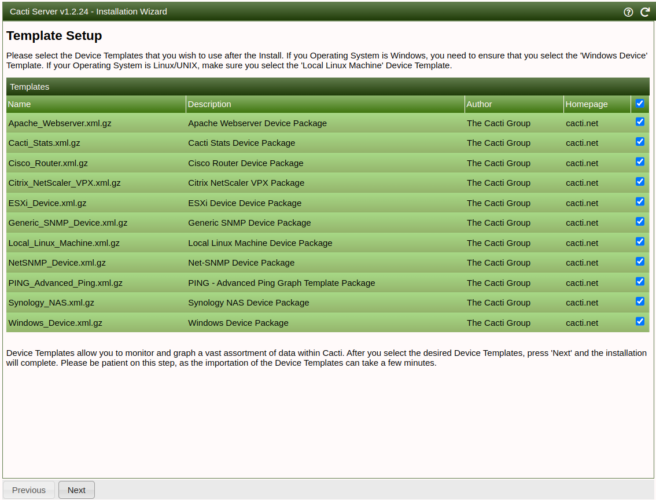Uncheck the Citrix_NetScaler_VPX.xml.gz checkbox
The width and height of the screenshot is (656, 500).
pyautogui.click(x=640, y=182)
